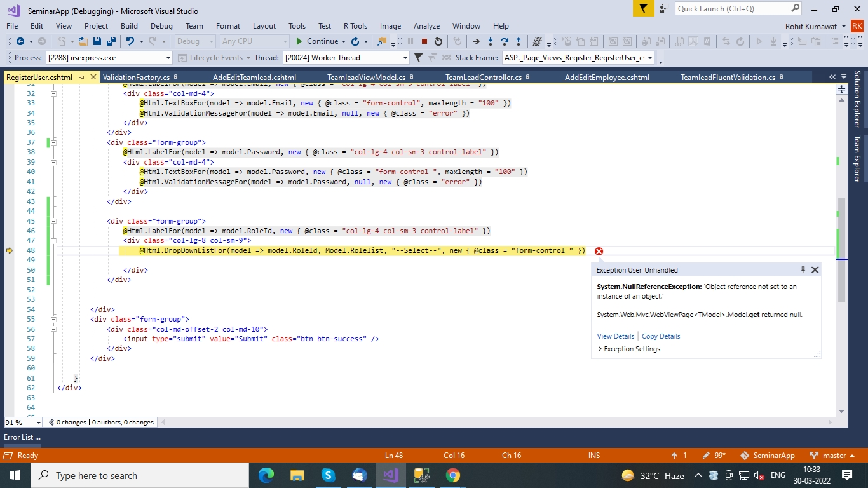
Task: Stop debugging with the red square button
Action: pos(424,41)
